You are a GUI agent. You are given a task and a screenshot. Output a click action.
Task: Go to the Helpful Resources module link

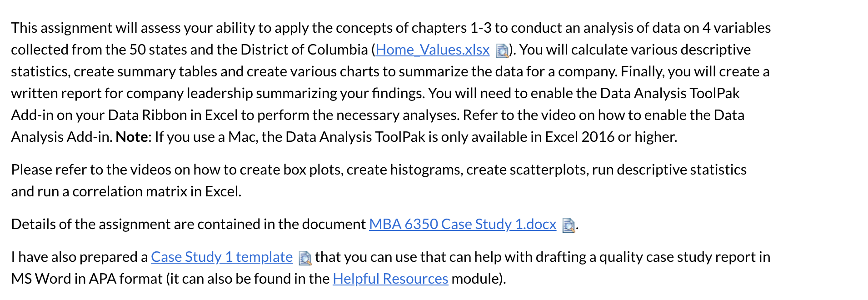coord(390,279)
